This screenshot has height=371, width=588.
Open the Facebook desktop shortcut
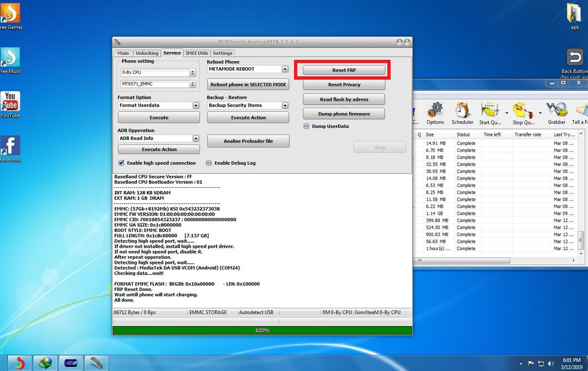pyautogui.click(x=10, y=148)
